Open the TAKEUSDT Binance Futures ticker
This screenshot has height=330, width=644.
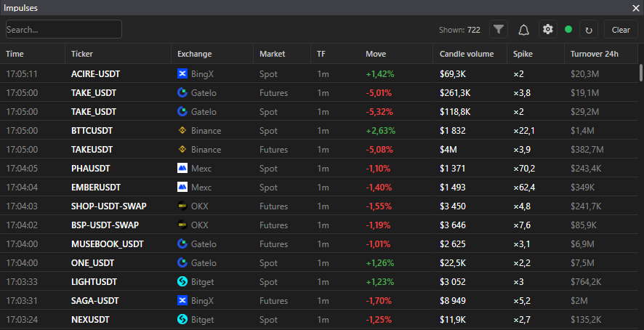click(92, 150)
